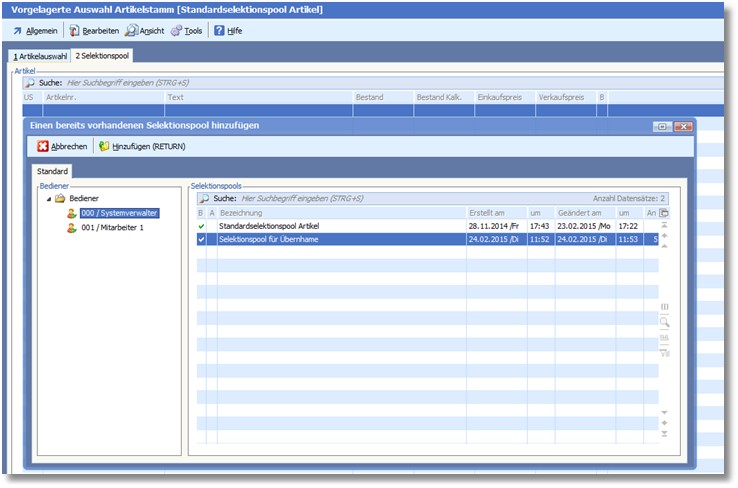Switch to the 1 Artikelauswahl tab
The height and width of the screenshot is (488, 738).
coord(40,56)
